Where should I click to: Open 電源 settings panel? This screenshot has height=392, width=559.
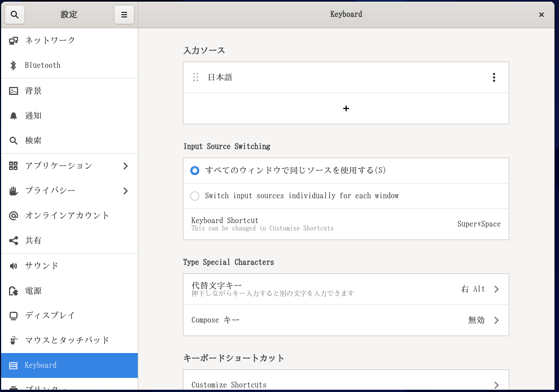tap(69, 291)
